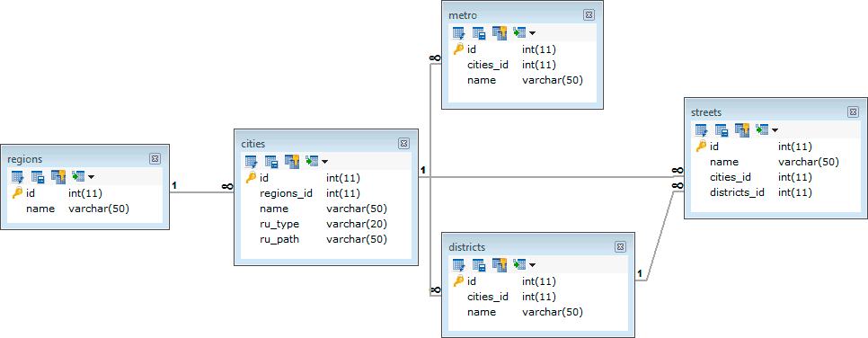Click the table-properties icon in regions table
This screenshot has width=868, height=338.
[38, 177]
